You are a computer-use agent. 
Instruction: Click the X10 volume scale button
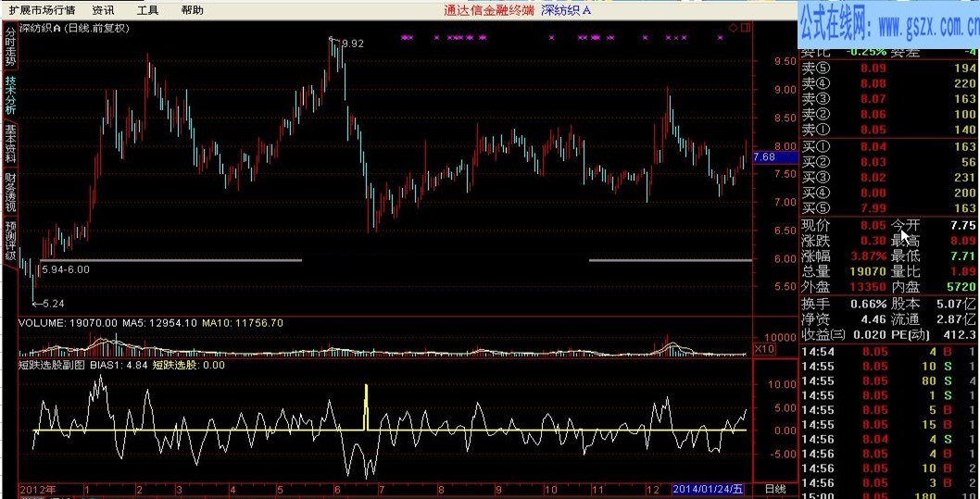[765, 348]
